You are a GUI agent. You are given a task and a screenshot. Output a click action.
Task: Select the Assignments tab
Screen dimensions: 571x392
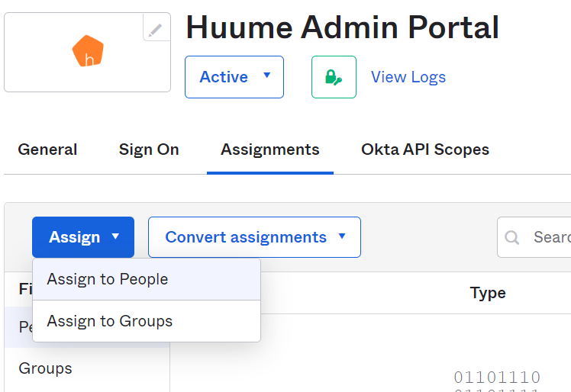(x=269, y=149)
